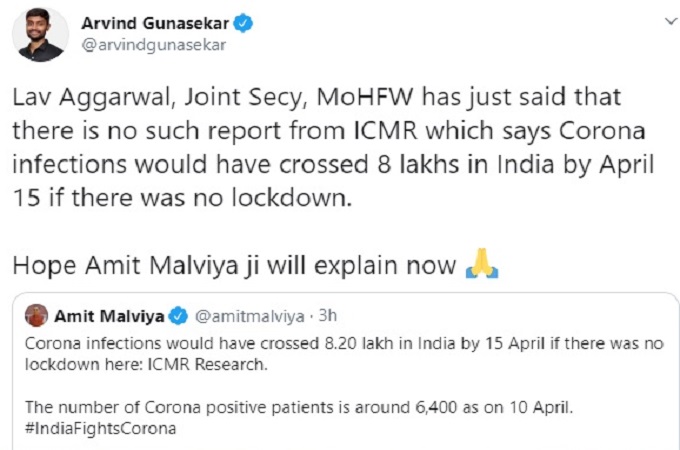Click the folded hands emoji
680x450 pixels.
tap(482, 267)
